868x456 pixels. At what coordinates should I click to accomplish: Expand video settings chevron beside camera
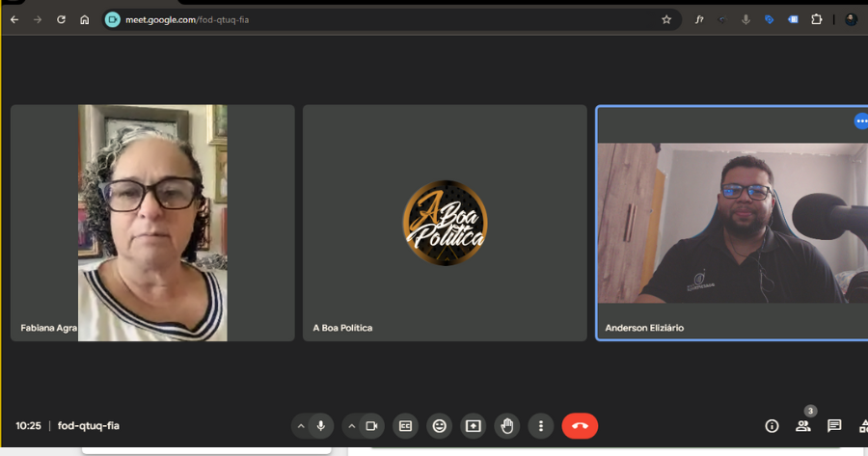[x=351, y=426]
